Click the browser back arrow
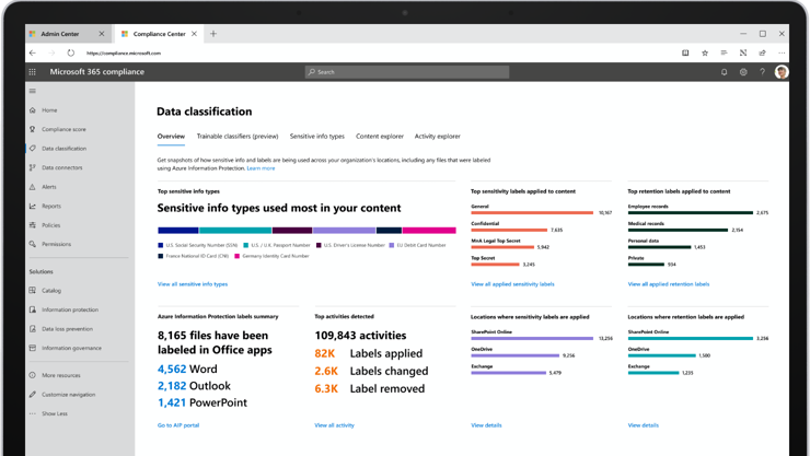 [x=33, y=53]
